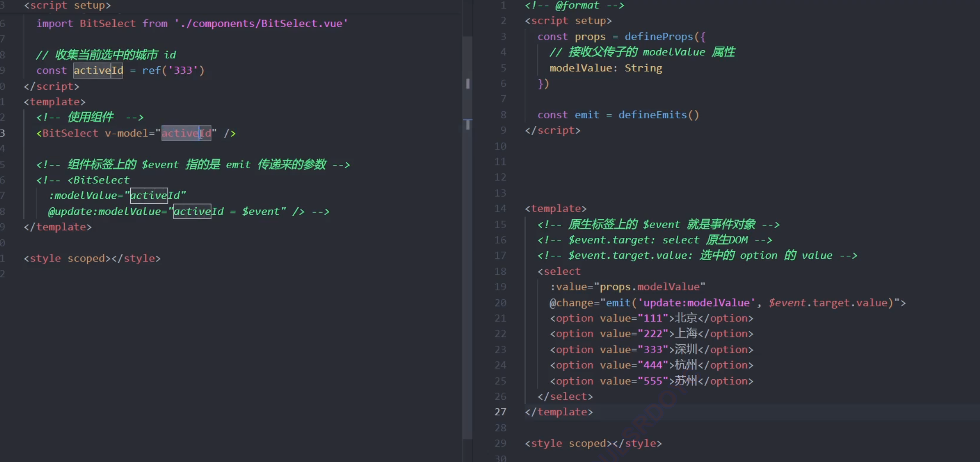Click the <script setup> tag in right editor
Image resolution: width=980 pixels, height=462 pixels.
[x=568, y=21]
